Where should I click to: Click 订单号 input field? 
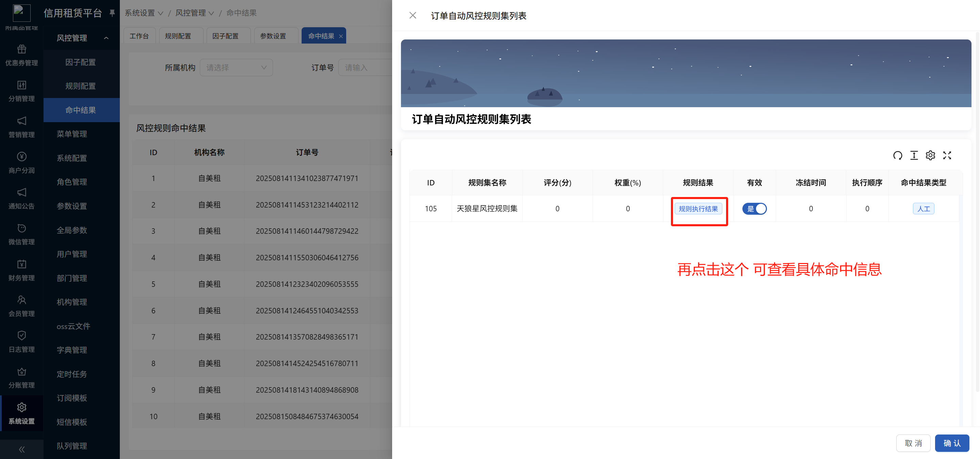pyautogui.click(x=365, y=67)
